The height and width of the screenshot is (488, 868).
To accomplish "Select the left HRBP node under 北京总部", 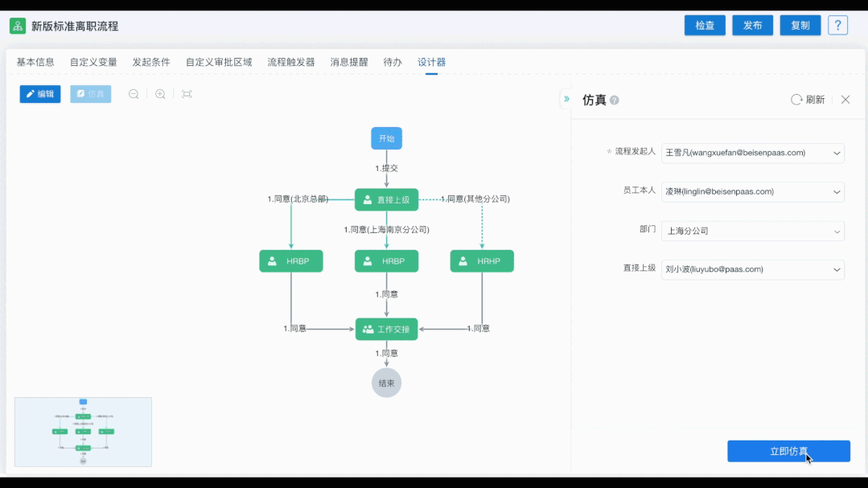I will coord(291,261).
